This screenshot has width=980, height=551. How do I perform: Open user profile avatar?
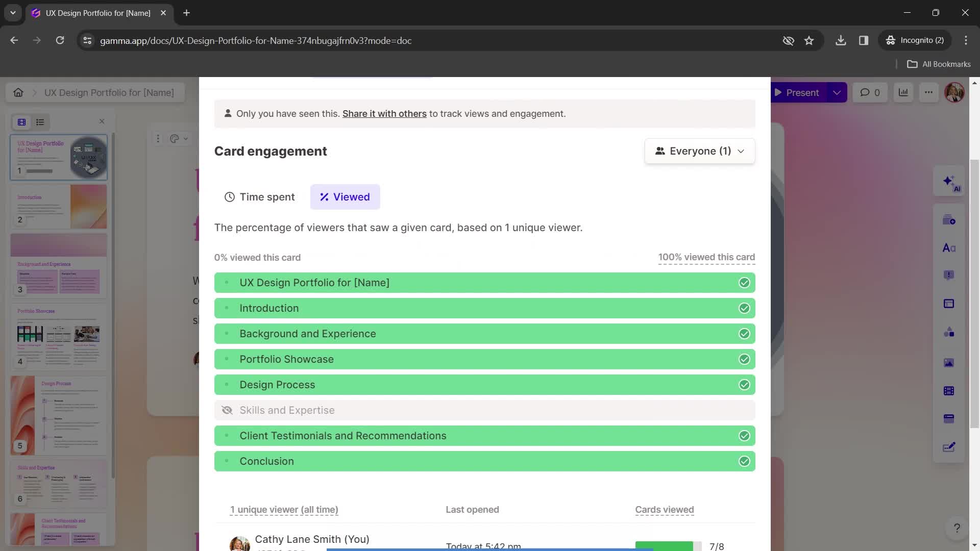tap(954, 92)
